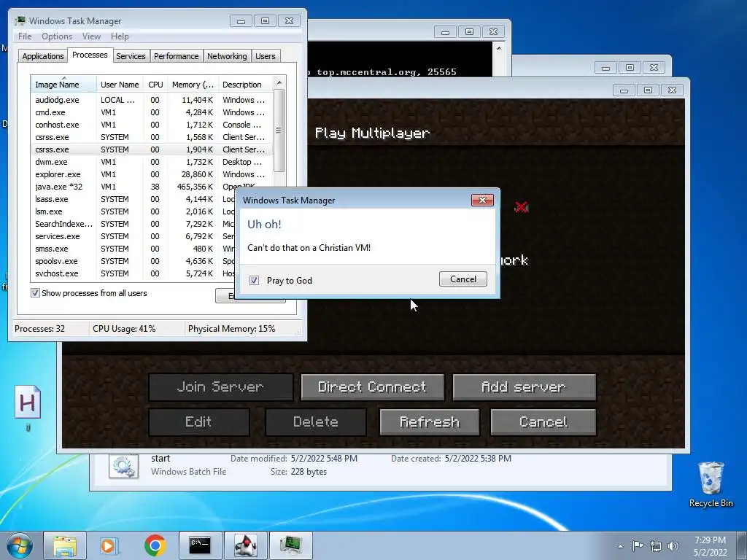Viewport: 747px width, 560px height.
Task: Close the Uh oh dialog
Action: [482, 200]
